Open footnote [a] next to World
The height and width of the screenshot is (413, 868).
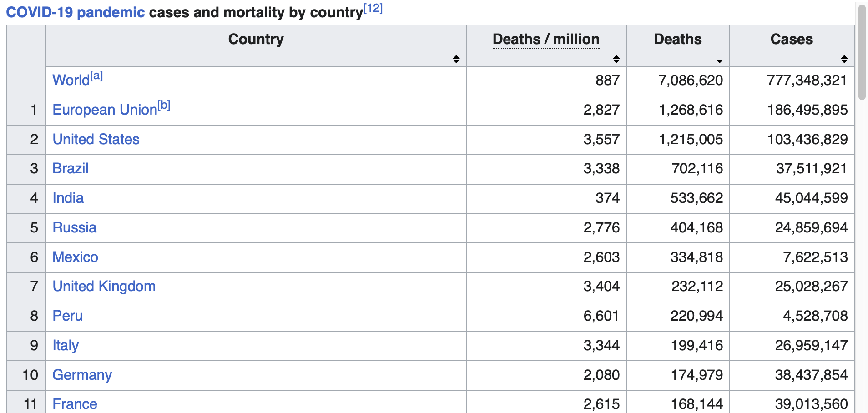click(96, 76)
